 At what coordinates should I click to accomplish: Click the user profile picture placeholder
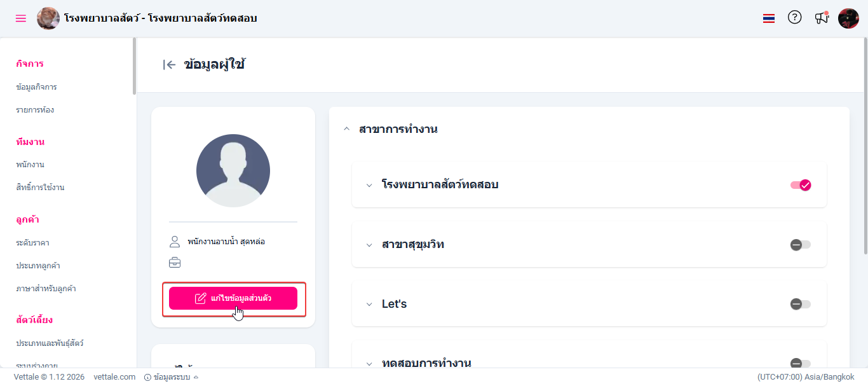233,170
